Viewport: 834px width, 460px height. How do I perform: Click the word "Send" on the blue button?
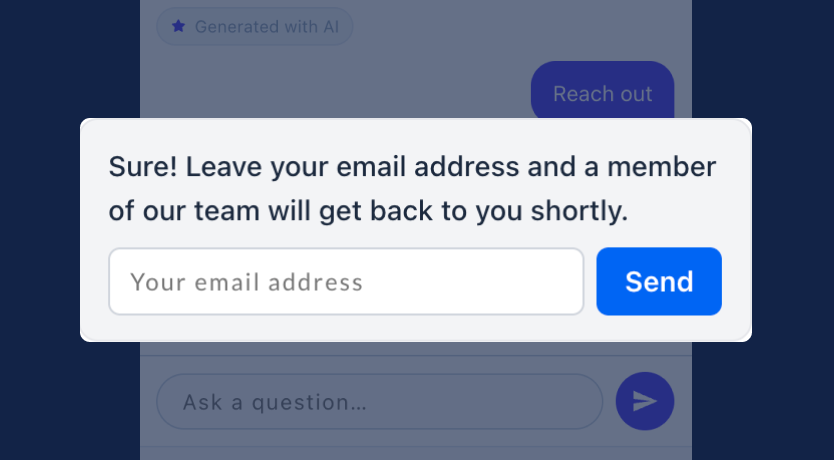click(x=659, y=282)
